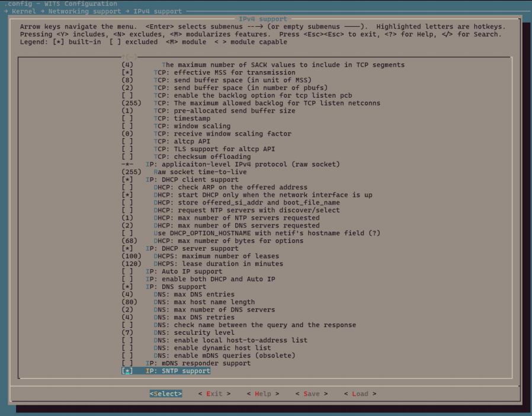Image resolution: width=532 pixels, height=416 pixels.
Task: Edit 'DHCP: max number of bytes for options'
Action: pyautogui.click(x=213, y=241)
